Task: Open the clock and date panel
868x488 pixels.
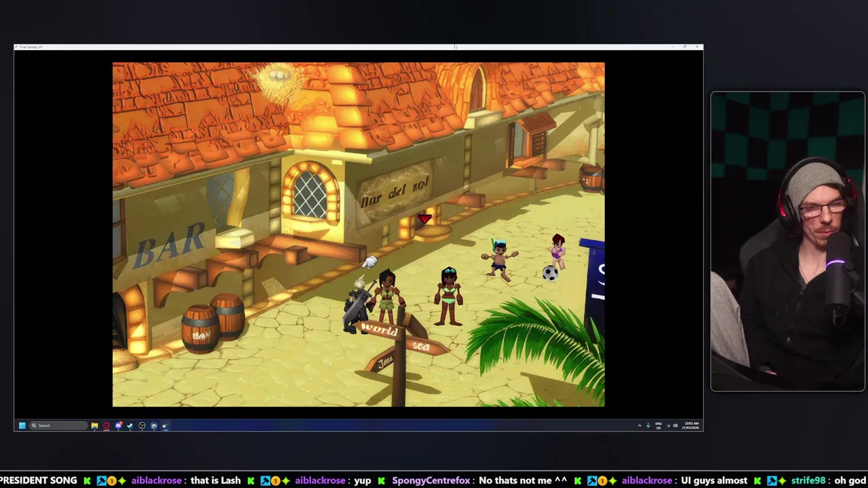Action: 690,426
